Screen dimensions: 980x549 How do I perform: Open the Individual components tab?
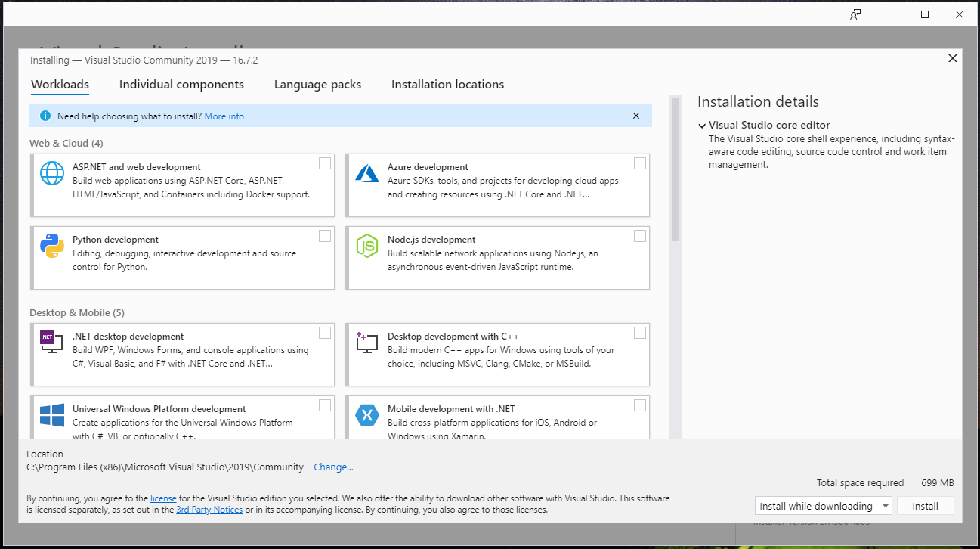tap(181, 85)
